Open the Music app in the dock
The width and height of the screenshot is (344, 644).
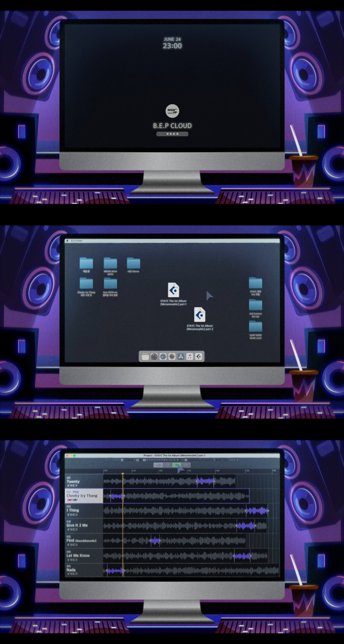[190, 356]
